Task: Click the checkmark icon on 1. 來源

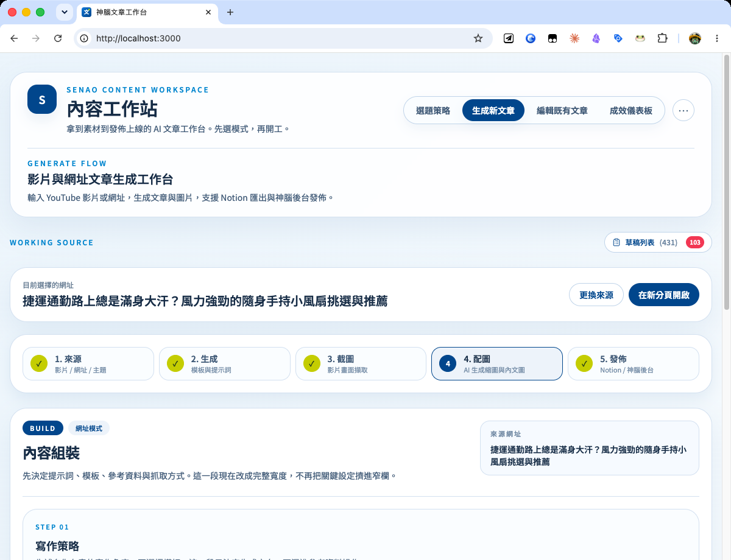Action: coord(39,363)
